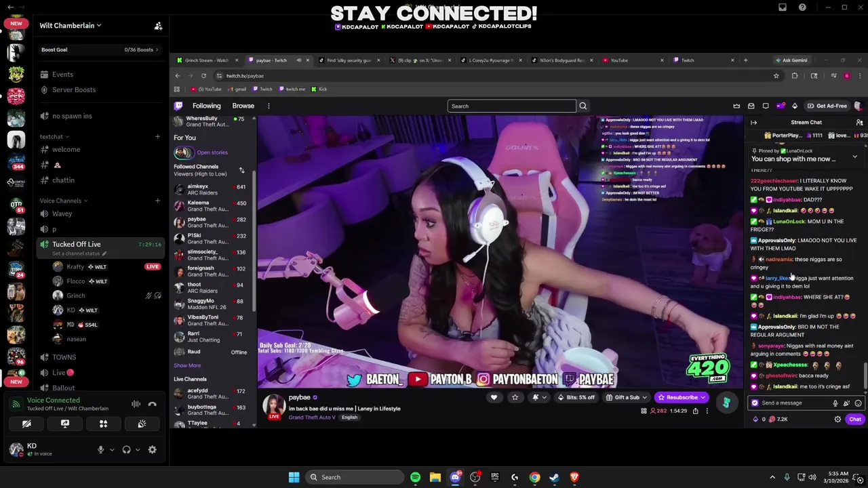Switch to the Grinch Stream browser tab
This screenshot has height=488, width=868.
(208, 60)
